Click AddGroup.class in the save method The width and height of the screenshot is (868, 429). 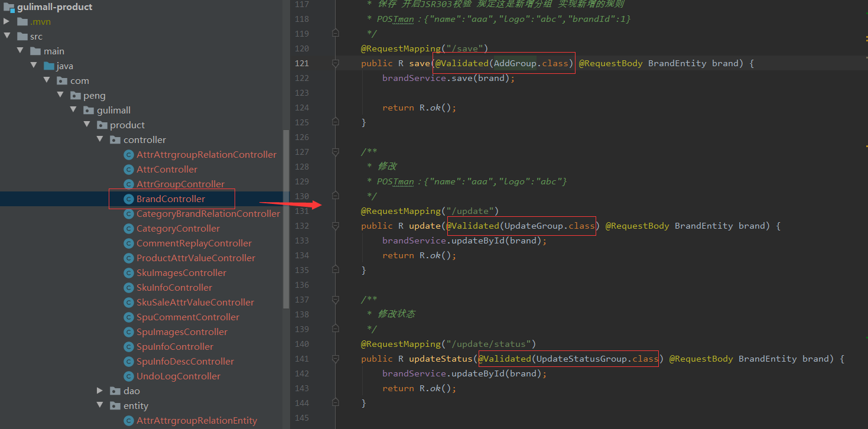pyautogui.click(x=531, y=63)
